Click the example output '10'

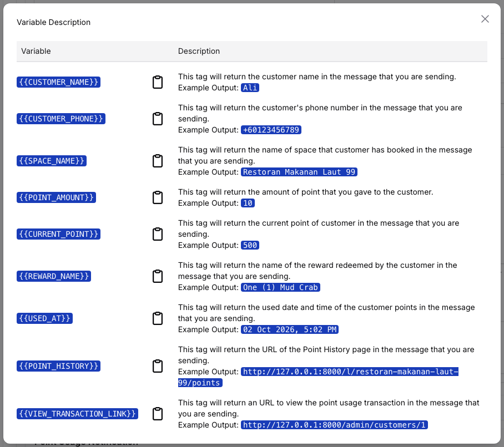[248, 203]
